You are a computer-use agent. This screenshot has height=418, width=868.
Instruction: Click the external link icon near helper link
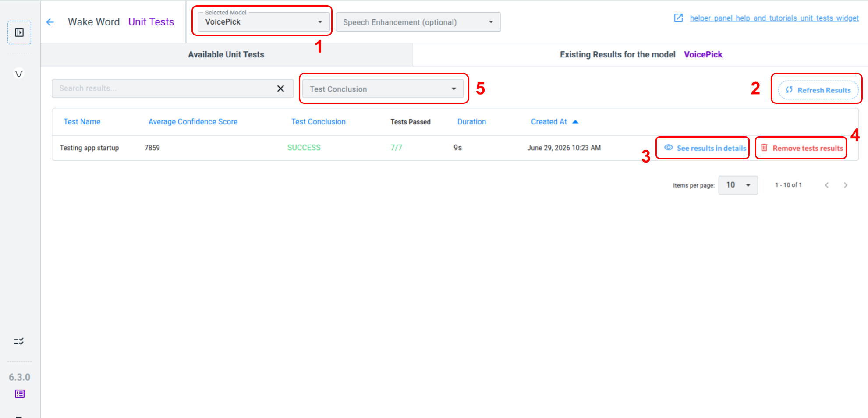pyautogui.click(x=678, y=18)
